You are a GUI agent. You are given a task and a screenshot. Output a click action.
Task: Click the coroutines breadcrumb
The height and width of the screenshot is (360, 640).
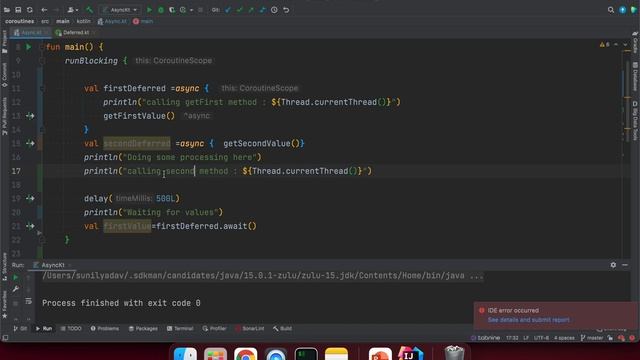(20, 21)
